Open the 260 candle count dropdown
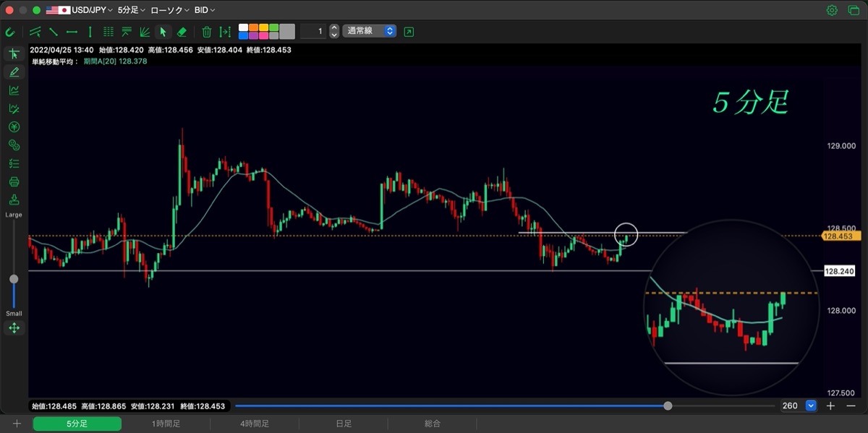The image size is (868, 433). pos(811,406)
